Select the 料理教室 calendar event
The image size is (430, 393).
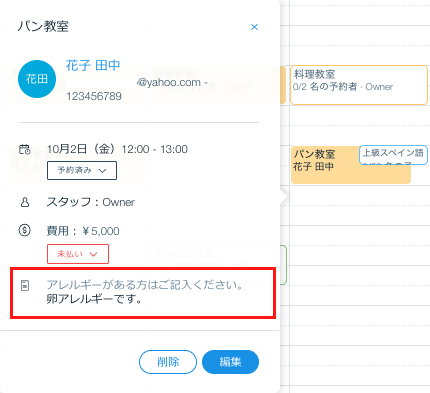359,85
